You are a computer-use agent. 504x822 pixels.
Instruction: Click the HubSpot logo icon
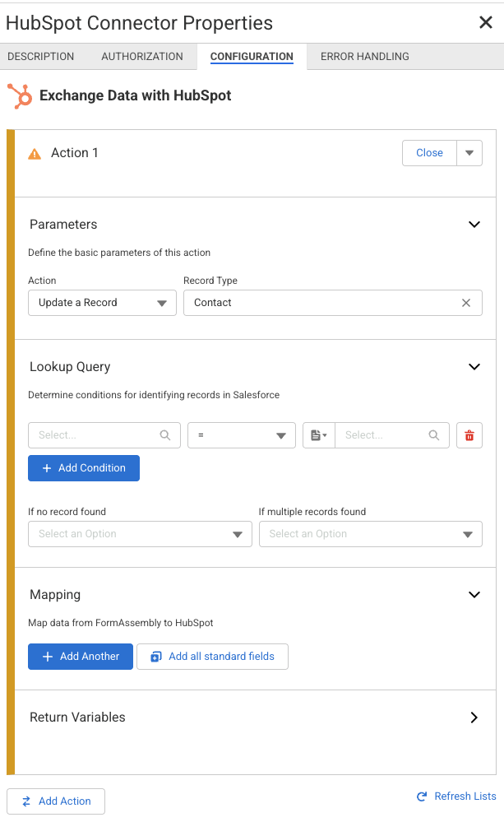click(19, 95)
